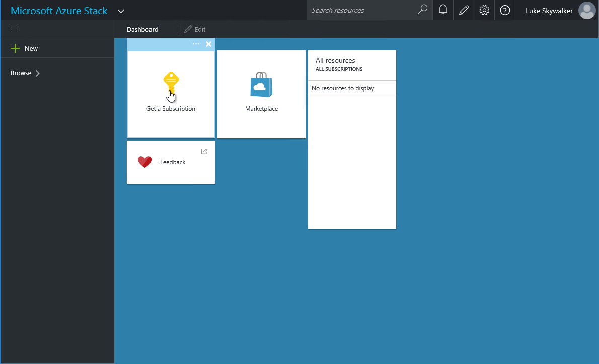Open the ellipsis menu on subscription tile
The image size is (599, 364).
pyautogui.click(x=196, y=44)
